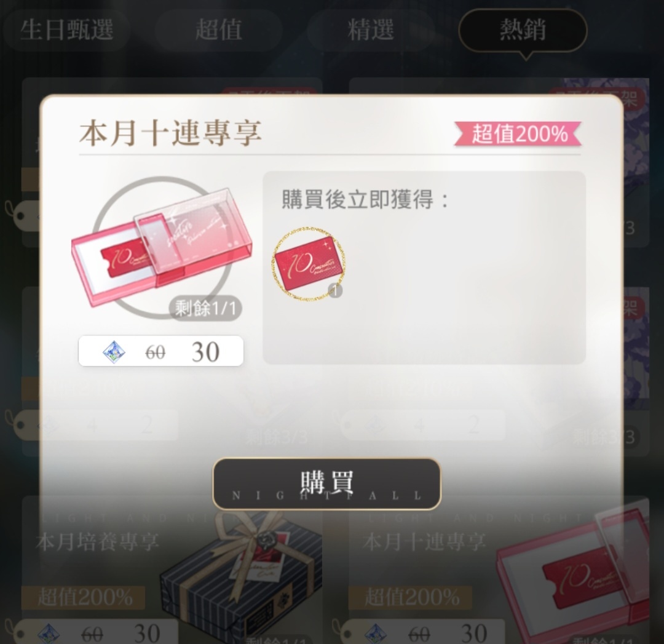The image size is (664, 644).
Task: Tap the 購買 purchase button
Action: 326,483
